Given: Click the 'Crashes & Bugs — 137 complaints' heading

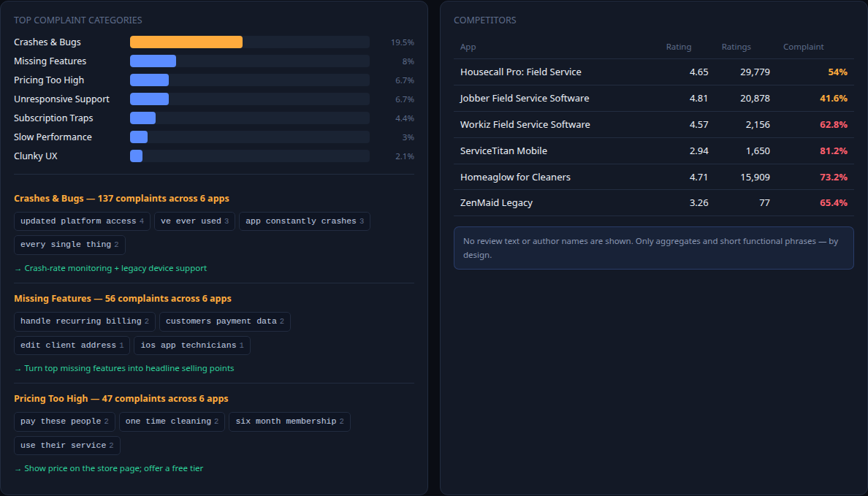Looking at the screenshot, I should click(x=121, y=198).
